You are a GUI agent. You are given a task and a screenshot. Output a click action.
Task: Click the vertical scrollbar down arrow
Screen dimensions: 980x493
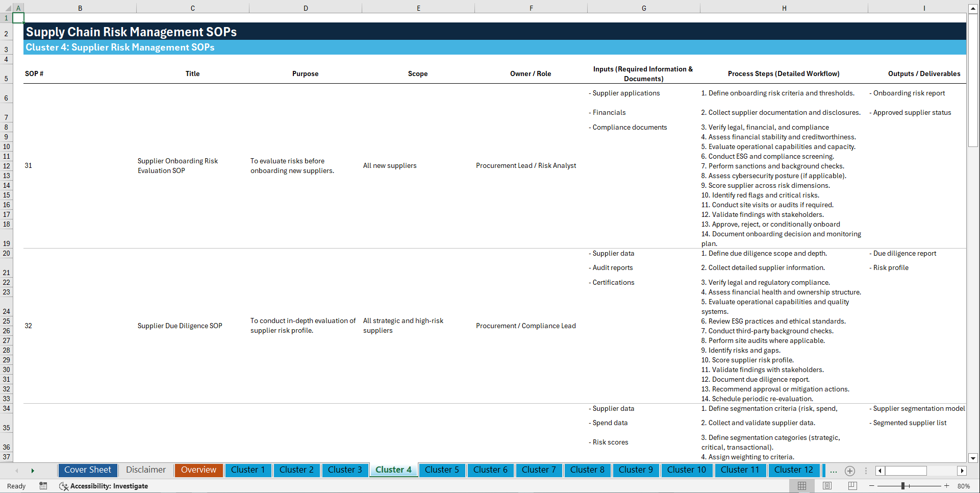(973, 458)
